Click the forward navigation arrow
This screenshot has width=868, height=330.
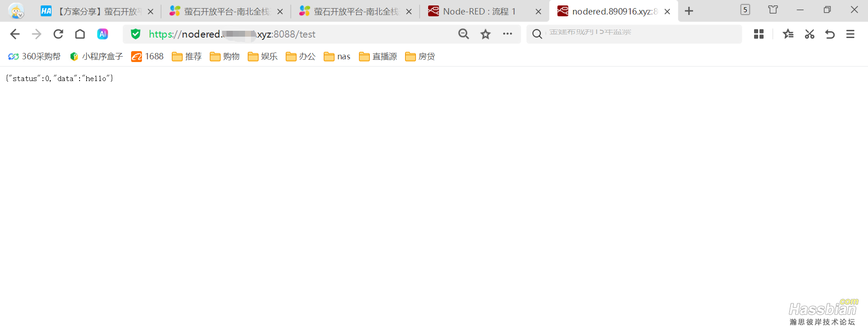[37, 34]
